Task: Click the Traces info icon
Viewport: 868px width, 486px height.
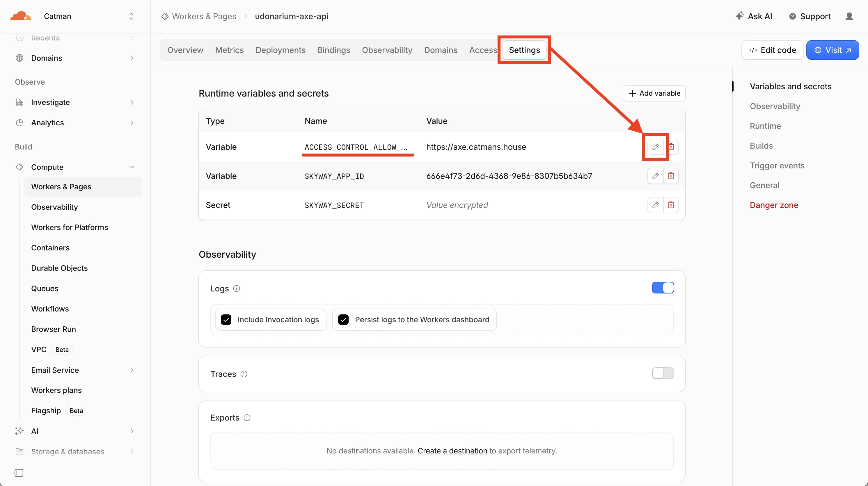Action: [x=244, y=374]
